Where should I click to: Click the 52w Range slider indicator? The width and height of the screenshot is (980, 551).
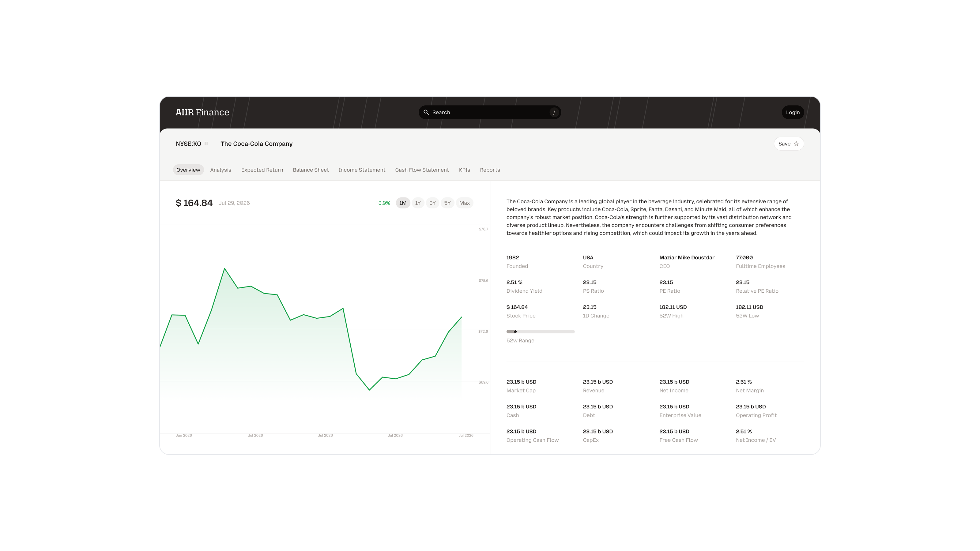click(515, 332)
